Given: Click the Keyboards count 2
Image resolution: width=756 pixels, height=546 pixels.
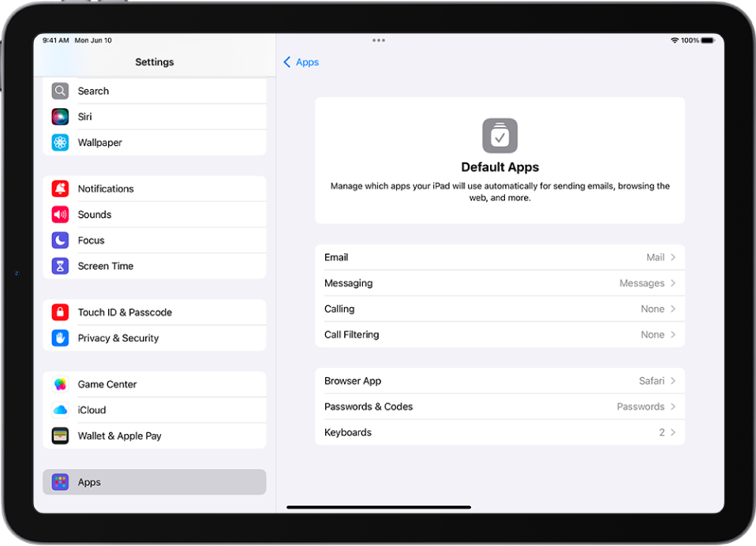Looking at the screenshot, I should coord(662,432).
